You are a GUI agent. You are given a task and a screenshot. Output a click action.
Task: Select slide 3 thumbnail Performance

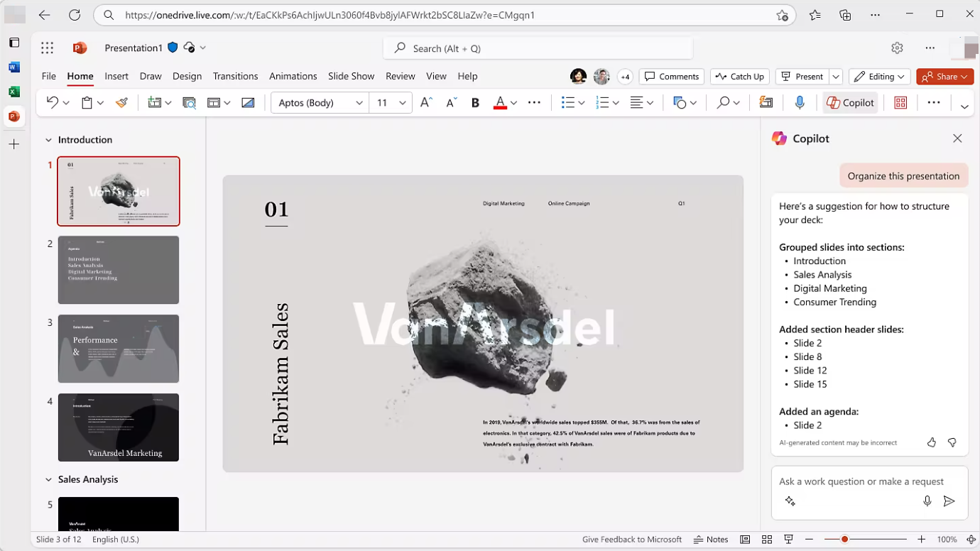click(x=118, y=349)
